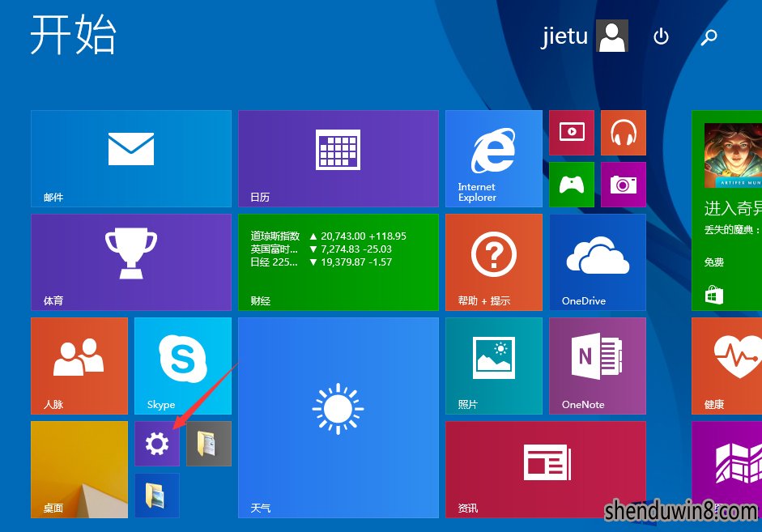Launch Internet Explorer from its tile
762x532 pixels.
[x=494, y=159]
